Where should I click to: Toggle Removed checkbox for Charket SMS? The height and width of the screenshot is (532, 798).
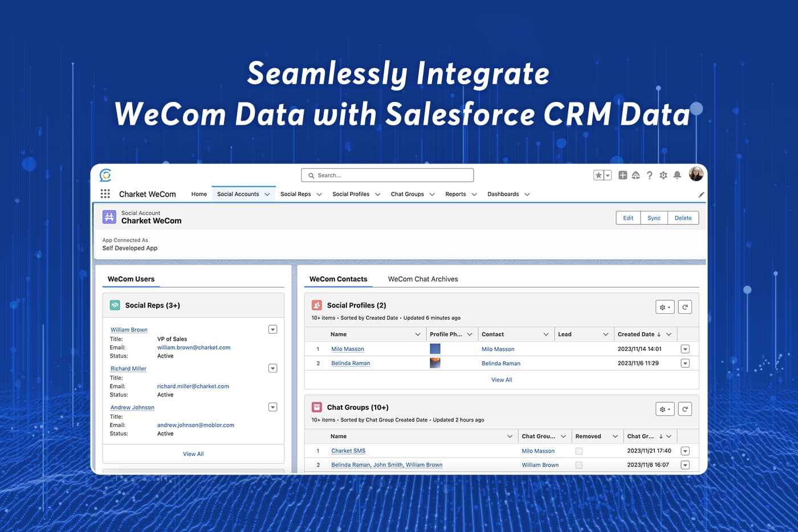click(x=579, y=451)
